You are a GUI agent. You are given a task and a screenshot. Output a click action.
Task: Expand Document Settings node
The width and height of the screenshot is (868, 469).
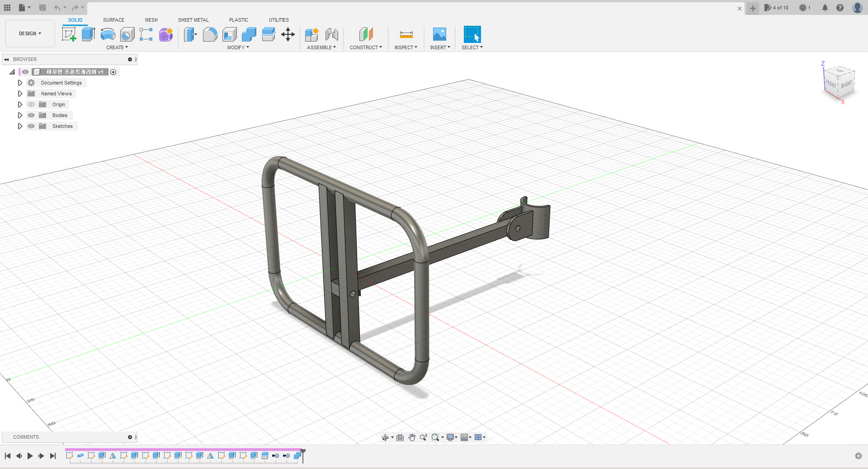[20, 83]
